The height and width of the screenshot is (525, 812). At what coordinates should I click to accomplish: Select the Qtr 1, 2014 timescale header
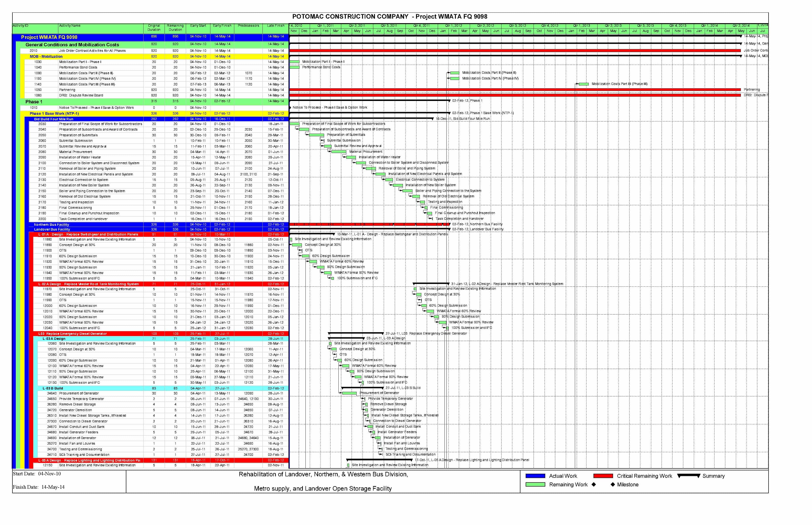click(709, 26)
